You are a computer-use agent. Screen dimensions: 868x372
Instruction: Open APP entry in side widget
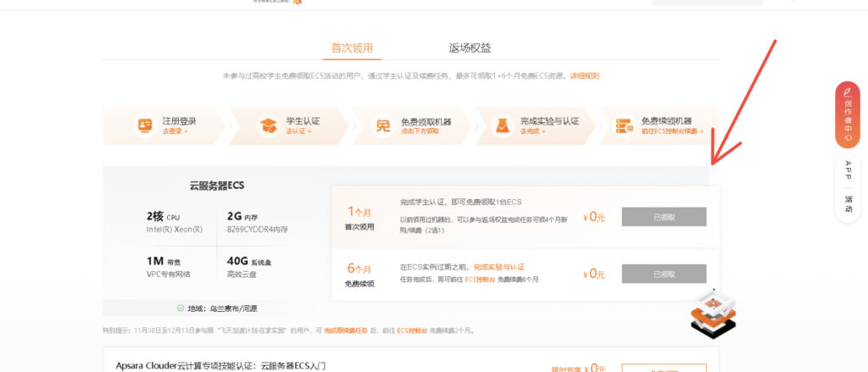(848, 170)
